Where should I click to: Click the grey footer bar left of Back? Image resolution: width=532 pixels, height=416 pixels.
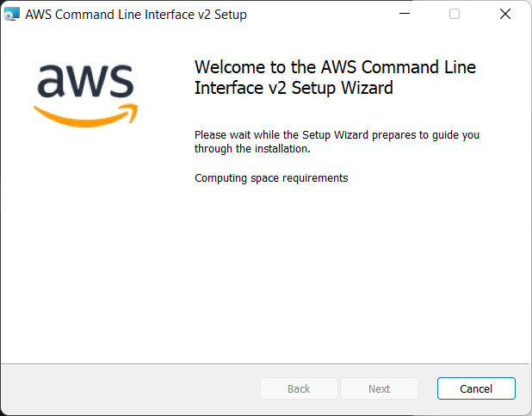pyautogui.click(x=129, y=388)
